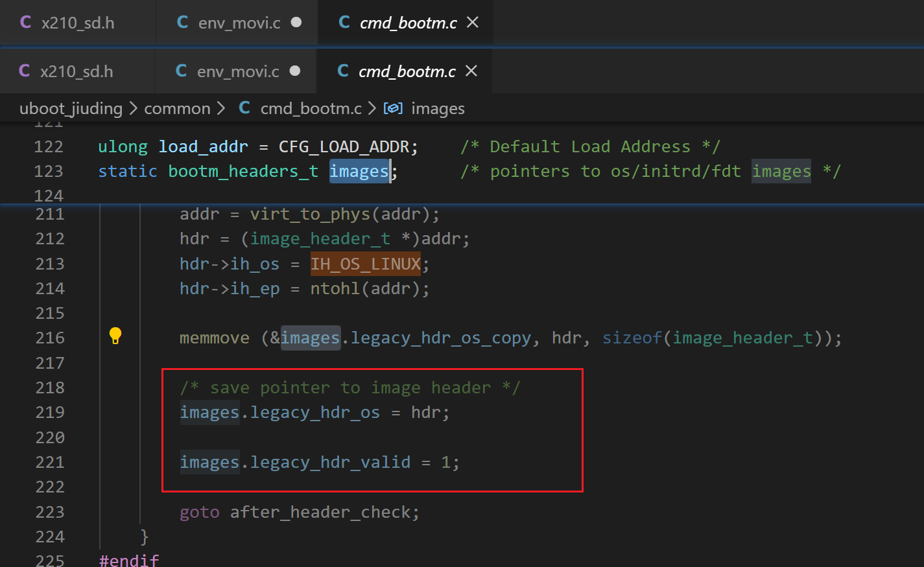This screenshot has height=567, width=924.
Task: Click the goto keyword on line 223
Action: pos(200,513)
